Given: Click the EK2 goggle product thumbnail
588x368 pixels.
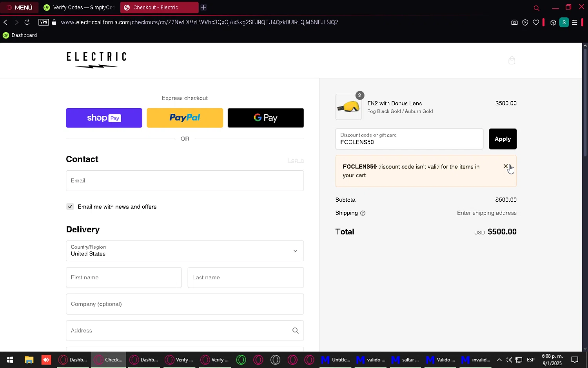Looking at the screenshot, I should point(348,107).
